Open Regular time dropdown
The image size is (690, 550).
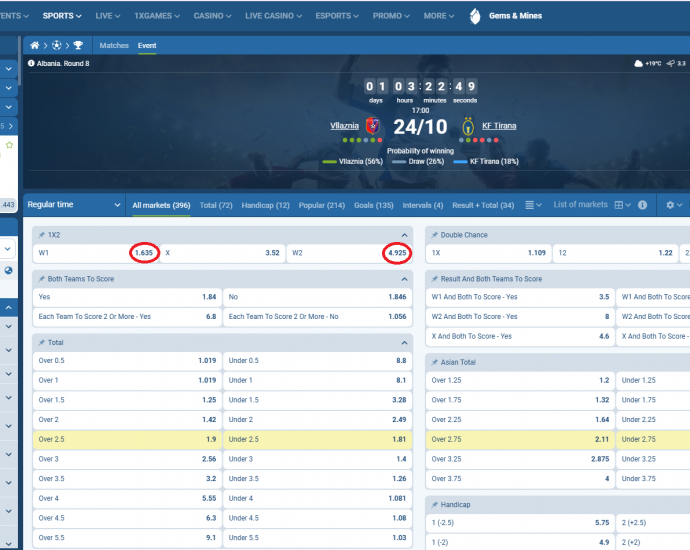[x=74, y=205]
